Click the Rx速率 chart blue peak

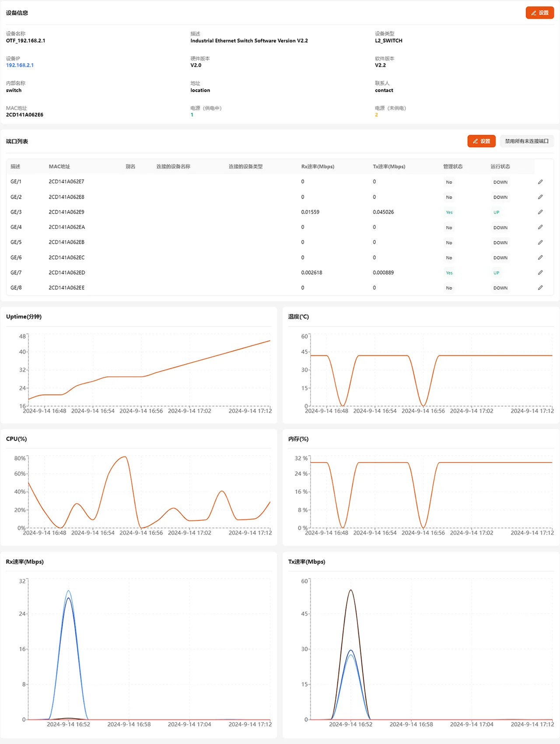68,592
